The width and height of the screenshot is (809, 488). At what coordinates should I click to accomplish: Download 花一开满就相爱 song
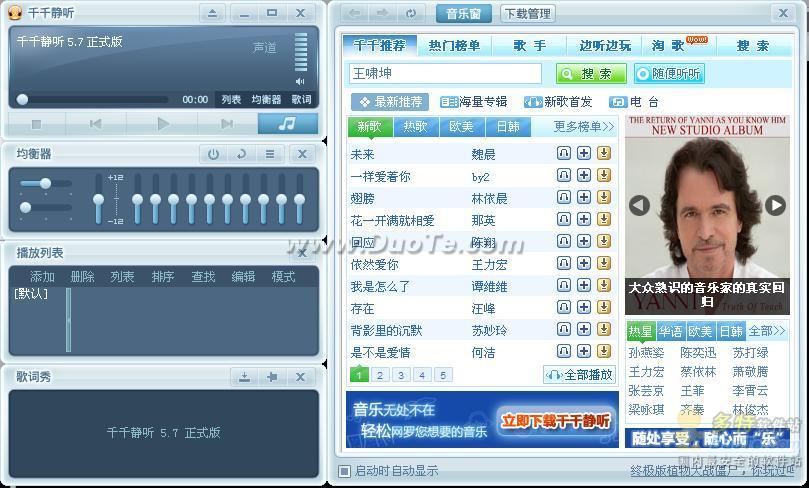[604, 219]
